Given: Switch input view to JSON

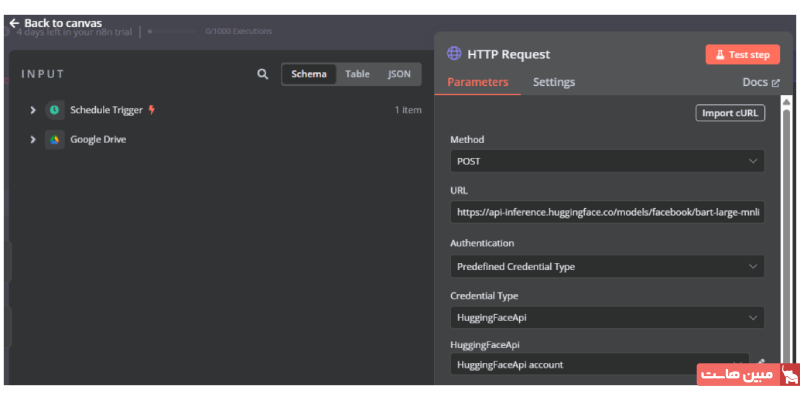Looking at the screenshot, I should click(x=399, y=74).
